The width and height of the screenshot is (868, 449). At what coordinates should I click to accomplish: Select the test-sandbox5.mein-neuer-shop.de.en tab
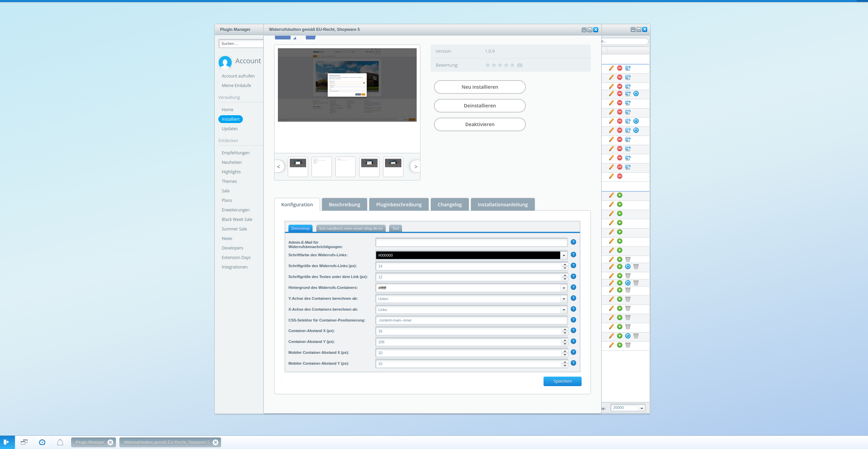coord(351,228)
